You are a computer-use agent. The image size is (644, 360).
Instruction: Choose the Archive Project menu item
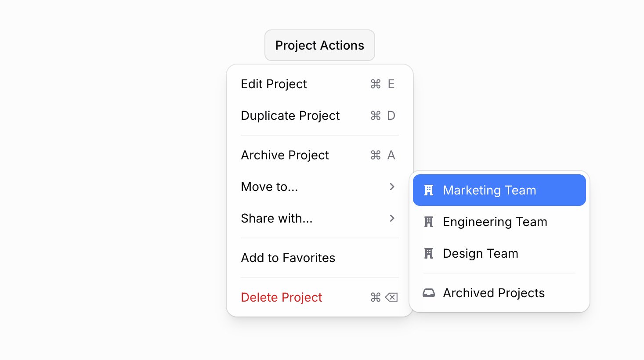pyautogui.click(x=285, y=155)
